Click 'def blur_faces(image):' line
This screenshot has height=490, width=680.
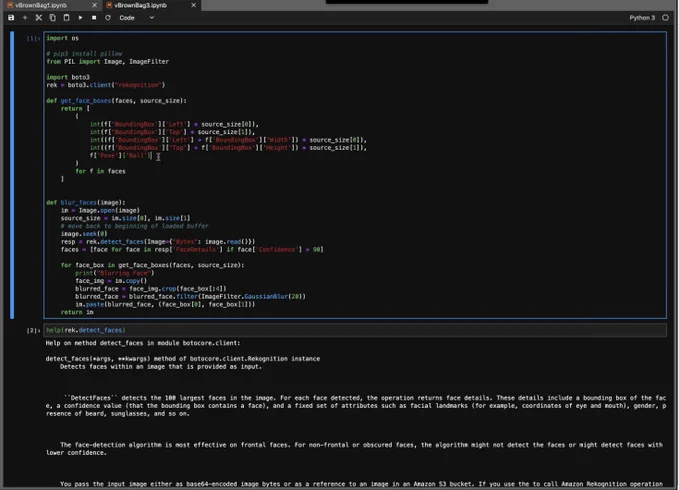(85, 203)
